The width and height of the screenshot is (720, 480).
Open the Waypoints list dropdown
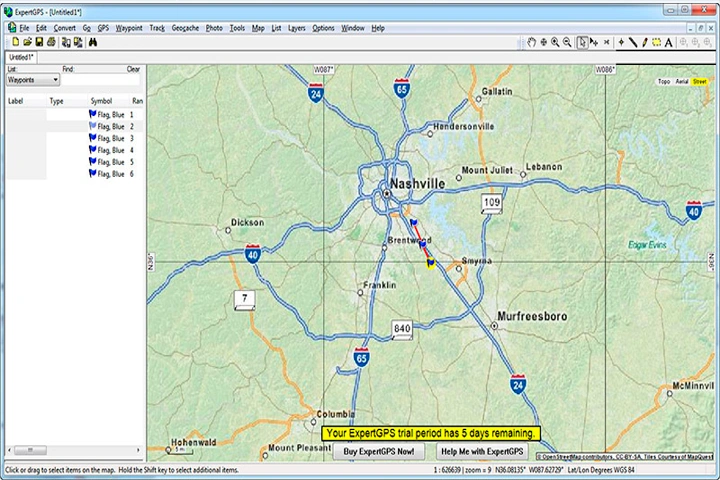[33, 80]
